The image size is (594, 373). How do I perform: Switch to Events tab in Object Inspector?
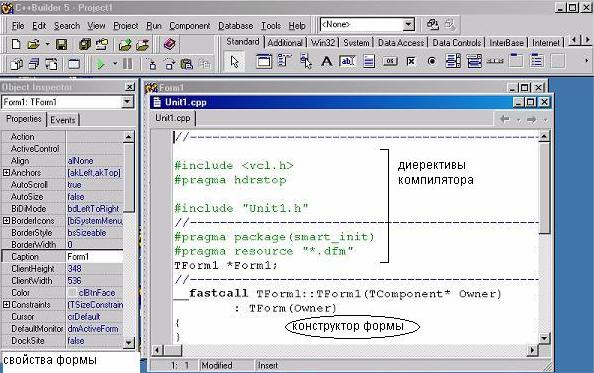[x=63, y=120]
